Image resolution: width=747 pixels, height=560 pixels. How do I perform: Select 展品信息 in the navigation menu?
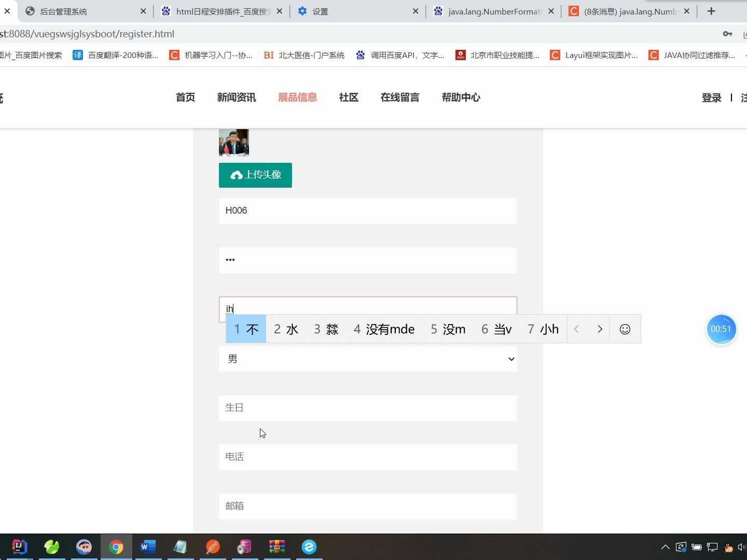coord(298,97)
